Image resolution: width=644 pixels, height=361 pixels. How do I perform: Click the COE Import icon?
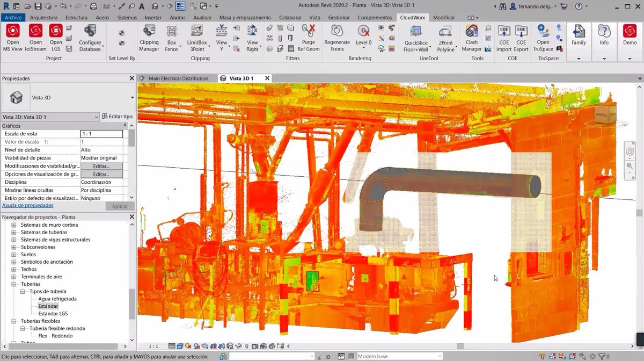(x=504, y=38)
